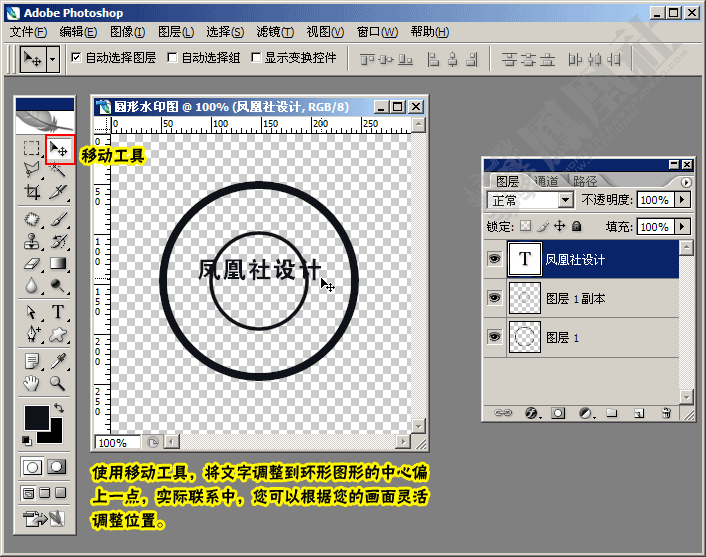706x557 pixels.
Task: Open the layer style fx menu
Action: (532, 413)
